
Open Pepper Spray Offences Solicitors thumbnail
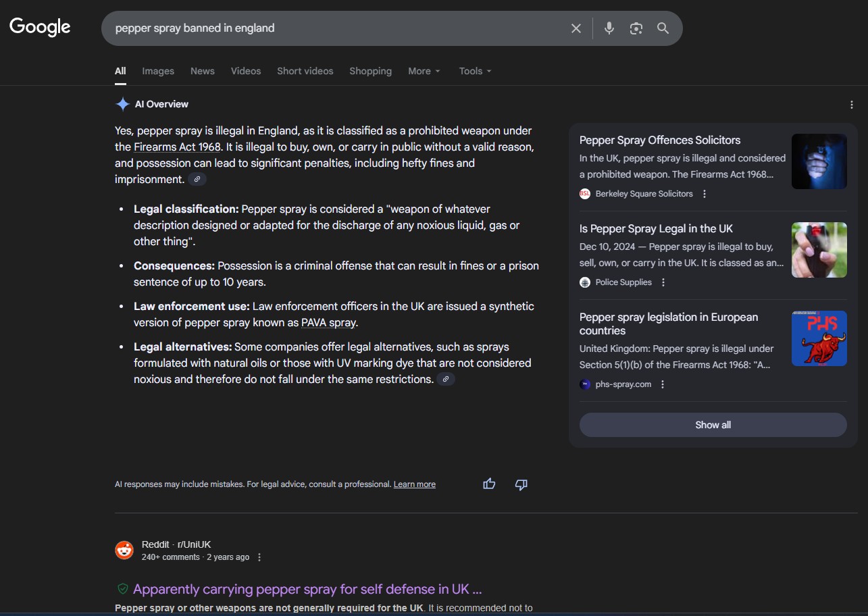[819, 161]
